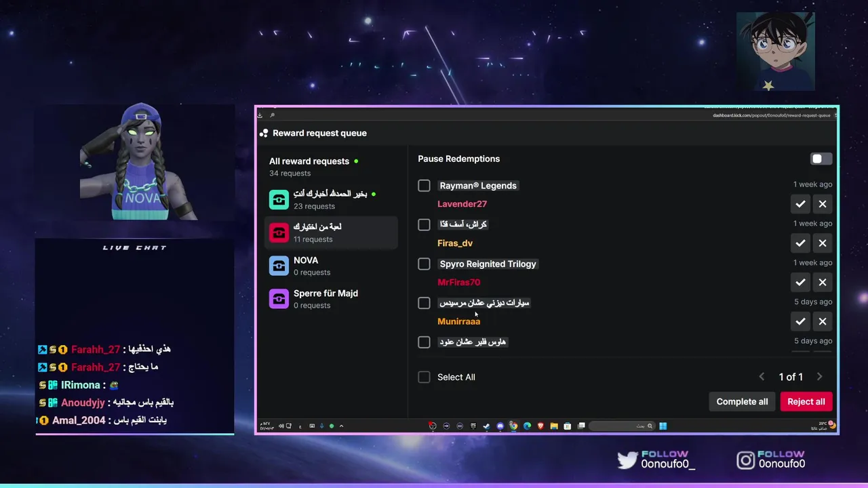Tick the Rayman Legends checkbox
This screenshot has height=488, width=868.
(424, 186)
